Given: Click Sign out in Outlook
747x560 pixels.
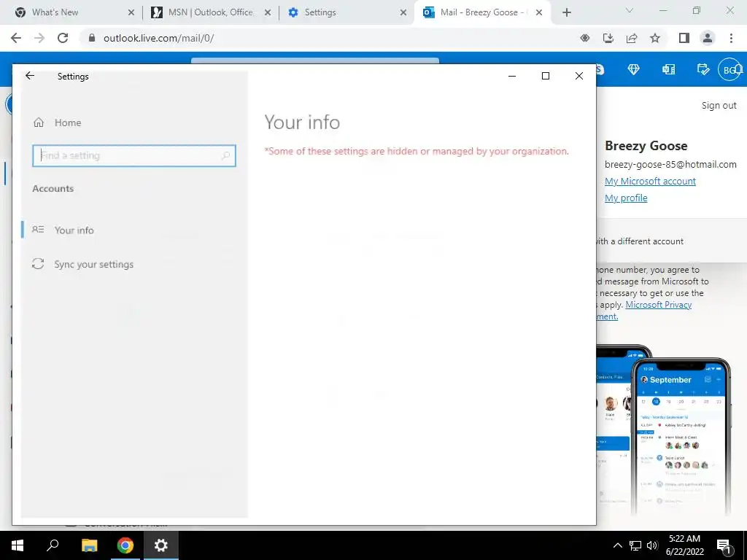Looking at the screenshot, I should (719, 105).
